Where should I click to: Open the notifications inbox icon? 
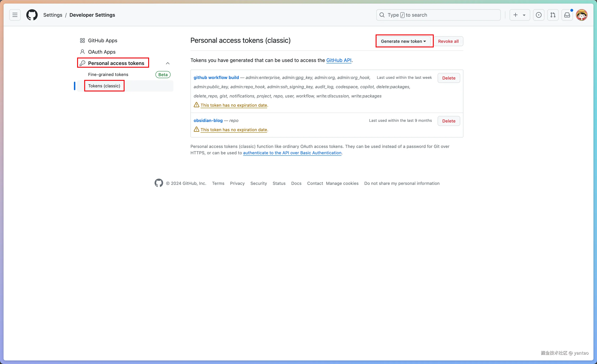pyautogui.click(x=567, y=15)
